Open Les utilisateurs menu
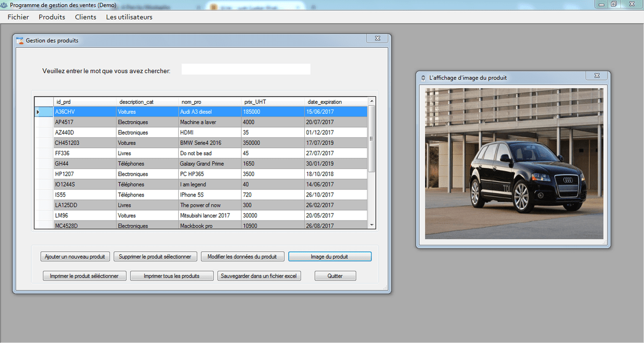Image resolution: width=644 pixels, height=343 pixels. click(129, 17)
